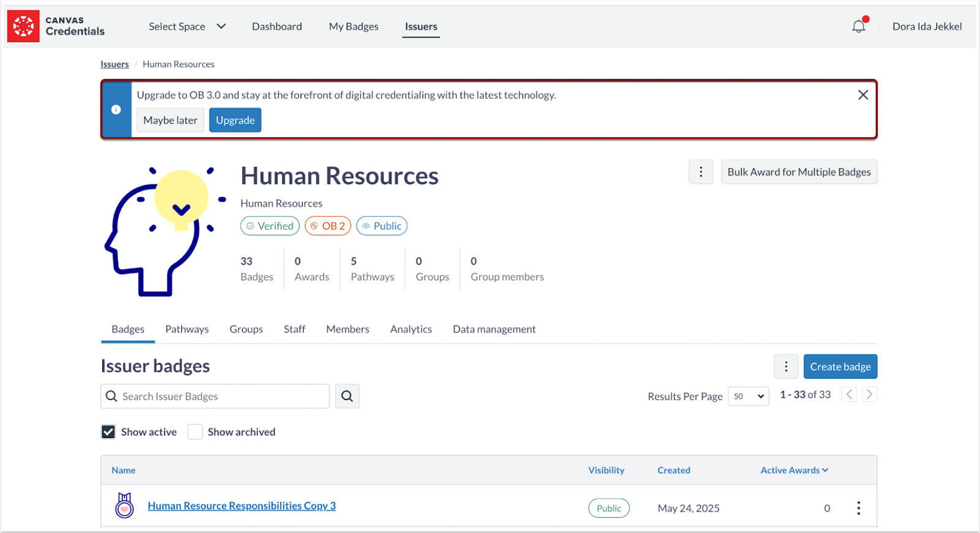The width and height of the screenshot is (980, 533).
Task: Click the 0 Awards stat
Action: 312,269
